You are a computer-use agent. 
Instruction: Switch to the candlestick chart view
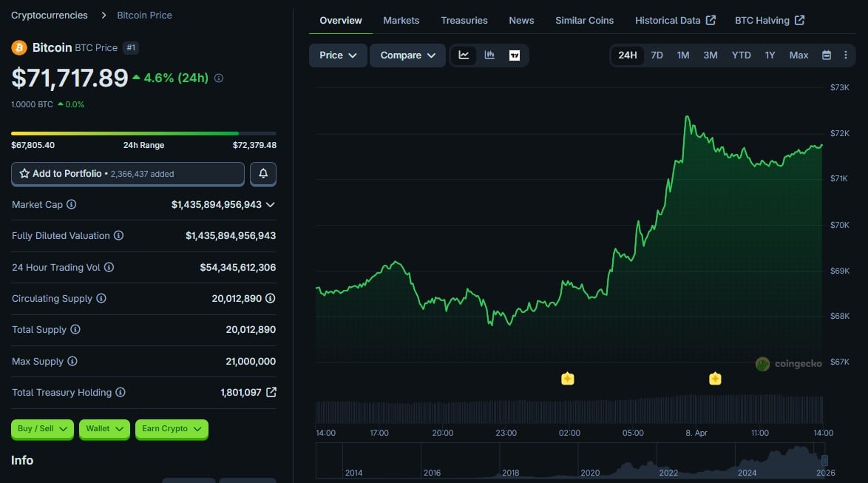point(489,55)
